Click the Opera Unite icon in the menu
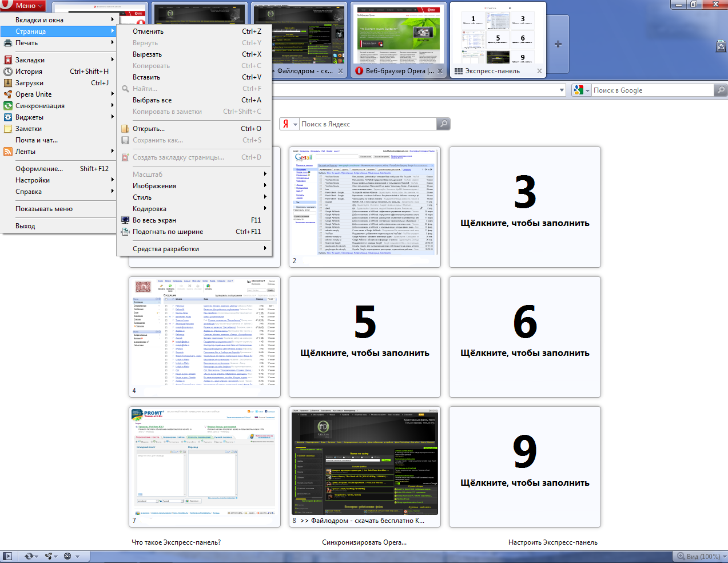Image resolution: width=728 pixels, height=563 pixels. click(8, 94)
